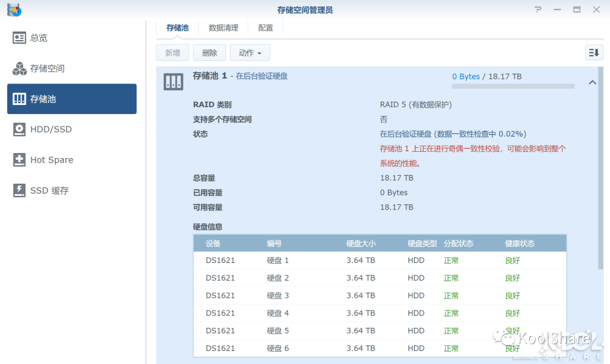The height and width of the screenshot is (364, 610).
Task: Click the 硬盘类型 column header
Action: (x=416, y=243)
